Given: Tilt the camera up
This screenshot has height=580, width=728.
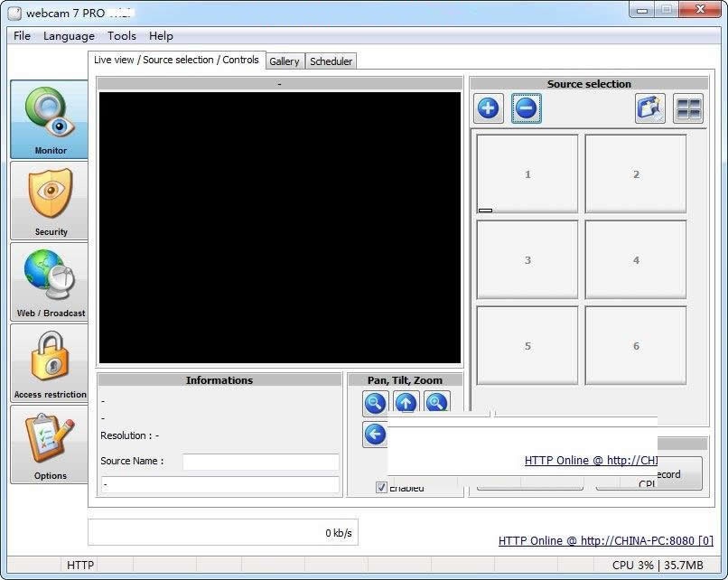Looking at the screenshot, I should pos(406,402).
